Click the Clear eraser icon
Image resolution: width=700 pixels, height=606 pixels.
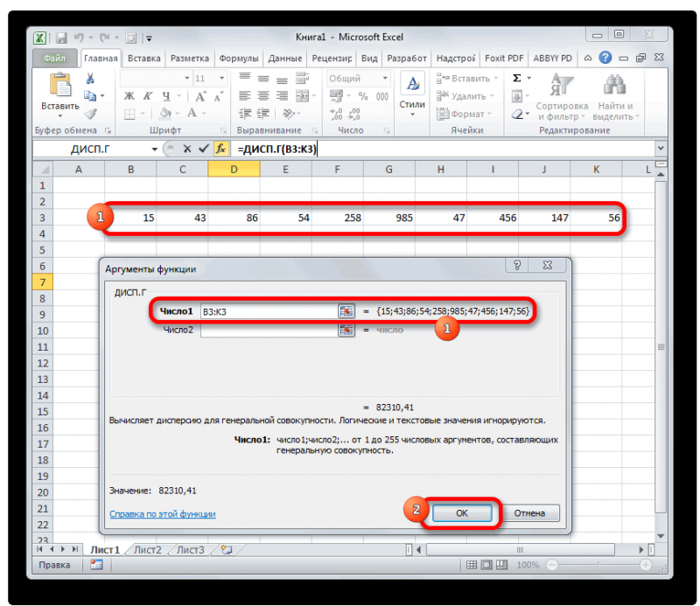(517, 115)
